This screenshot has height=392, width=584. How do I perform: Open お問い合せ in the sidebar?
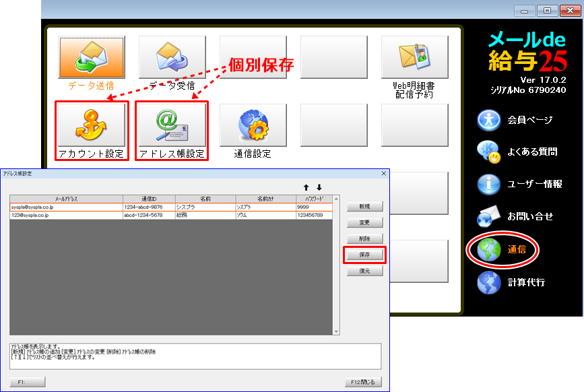click(489, 216)
